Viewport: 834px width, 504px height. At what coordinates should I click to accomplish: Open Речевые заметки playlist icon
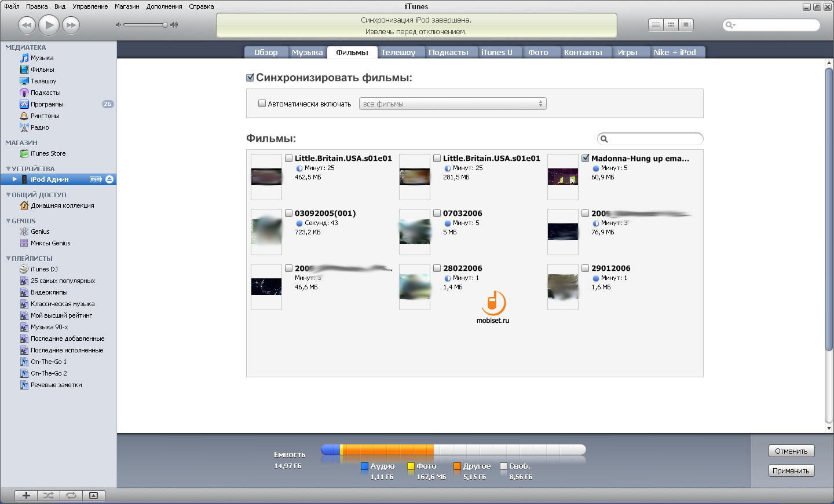(x=24, y=385)
